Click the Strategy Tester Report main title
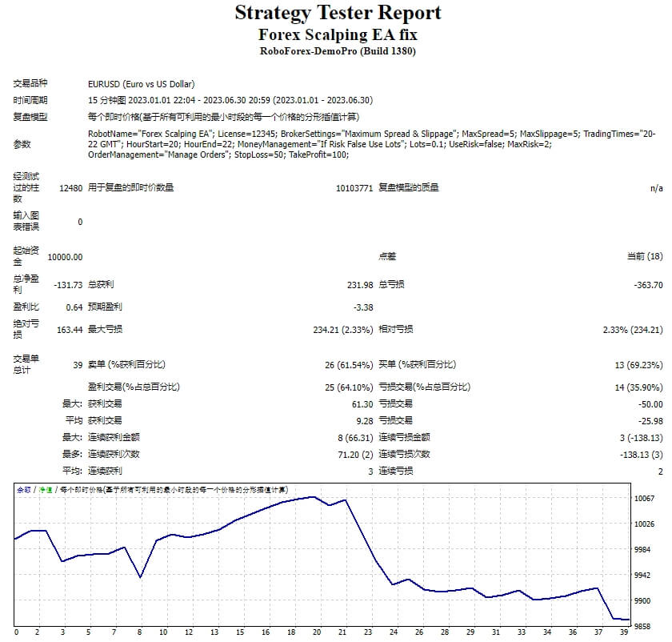The height and width of the screenshot is (642, 672). (336, 13)
